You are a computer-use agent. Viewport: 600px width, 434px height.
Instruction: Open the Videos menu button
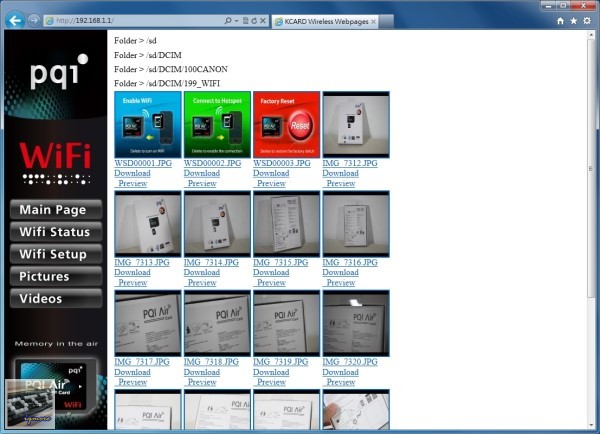(x=56, y=299)
